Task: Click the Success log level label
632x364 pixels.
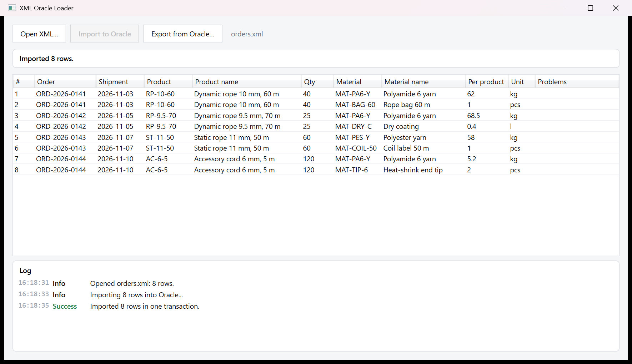Action: [x=65, y=306]
